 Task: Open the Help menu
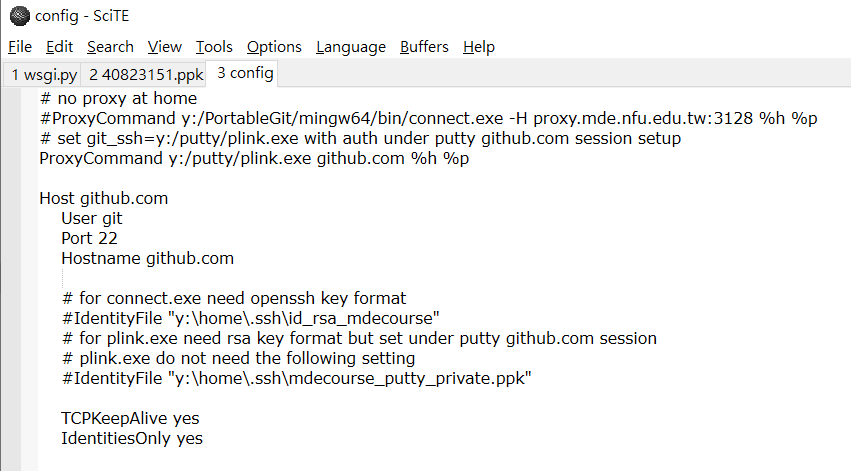click(x=479, y=47)
